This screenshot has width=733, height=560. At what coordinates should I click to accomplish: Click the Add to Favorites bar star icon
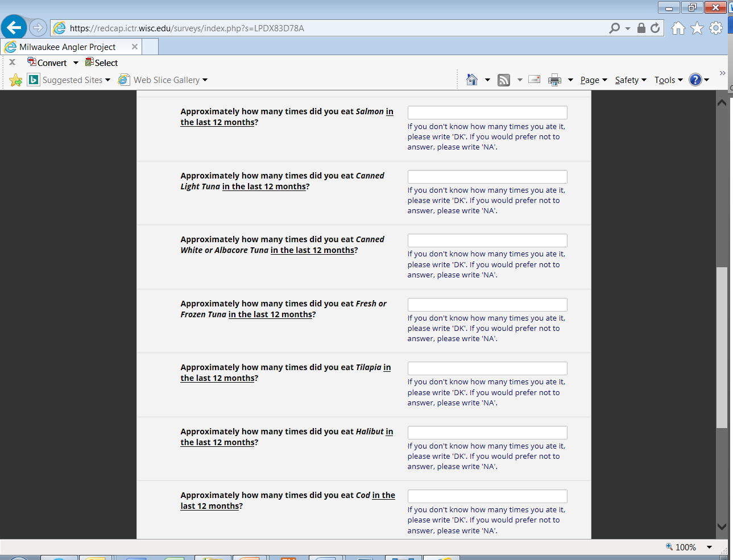16,80
